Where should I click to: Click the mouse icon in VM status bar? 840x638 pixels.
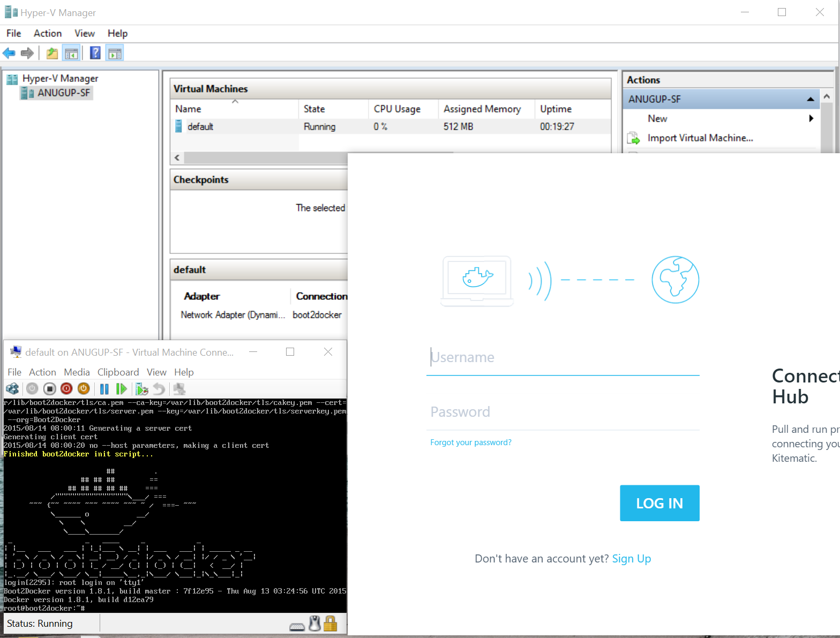(315, 624)
